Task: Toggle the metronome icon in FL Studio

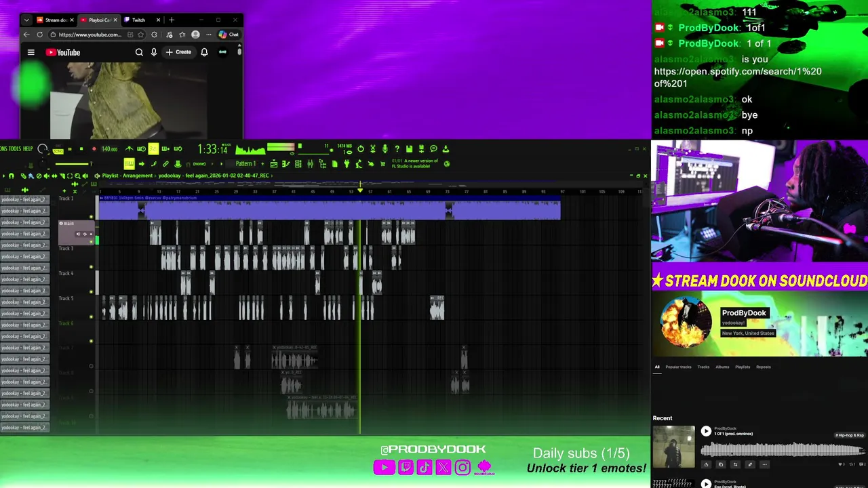Action: 129,148
